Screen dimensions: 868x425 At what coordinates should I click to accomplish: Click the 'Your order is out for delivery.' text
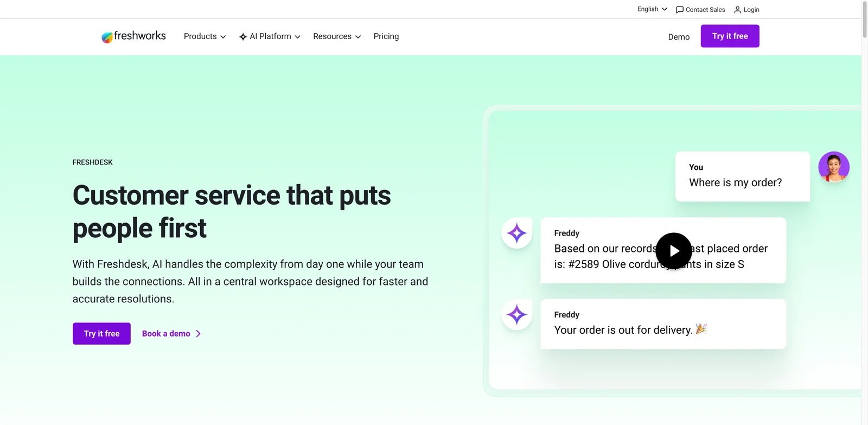[623, 330]
